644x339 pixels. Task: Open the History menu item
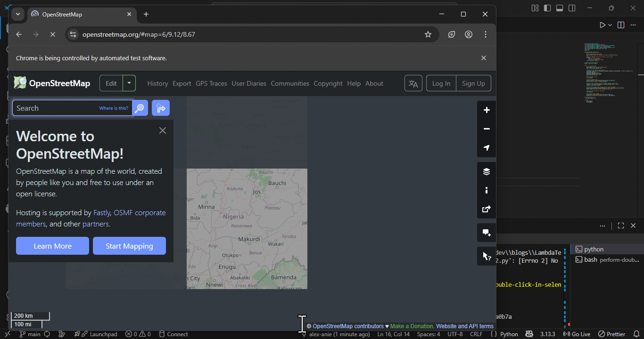(157, 83)
